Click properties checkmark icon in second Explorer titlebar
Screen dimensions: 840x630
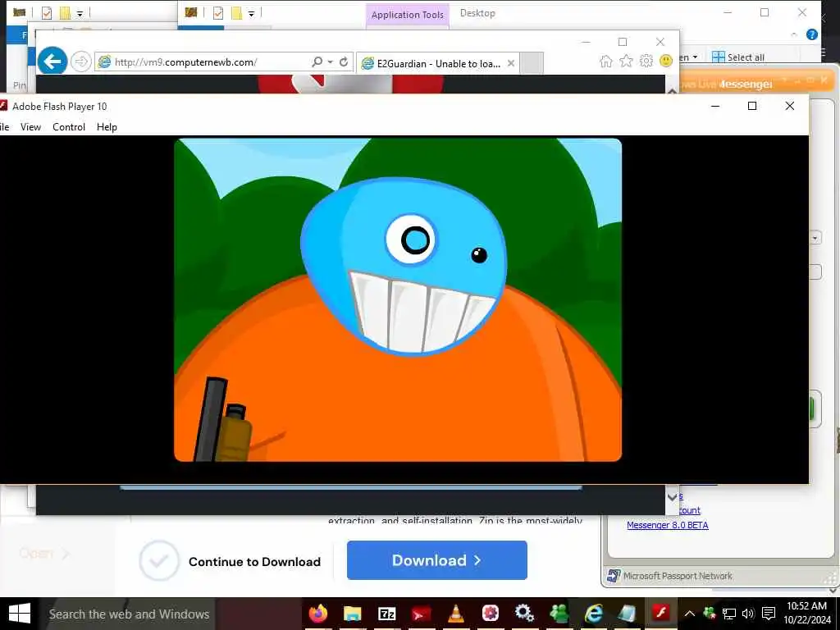[x=217, y=13]
